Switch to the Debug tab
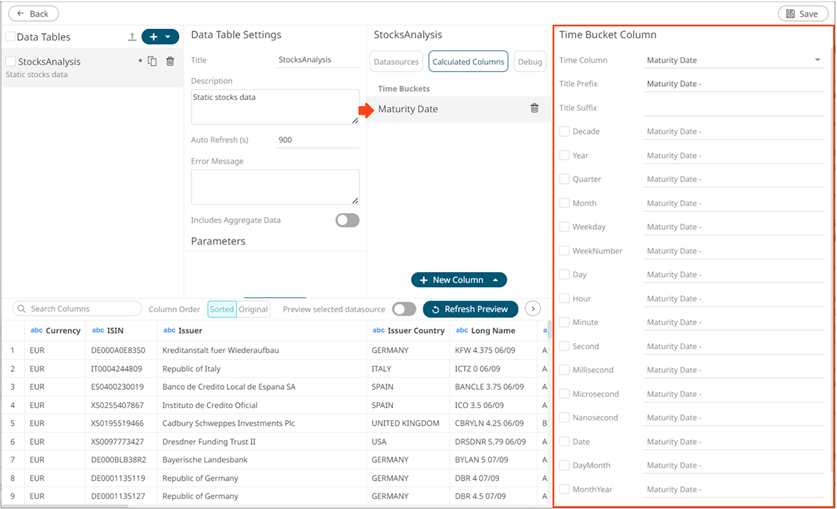The height and width of the screenshot is (509, 837). [x=530, y=61]
